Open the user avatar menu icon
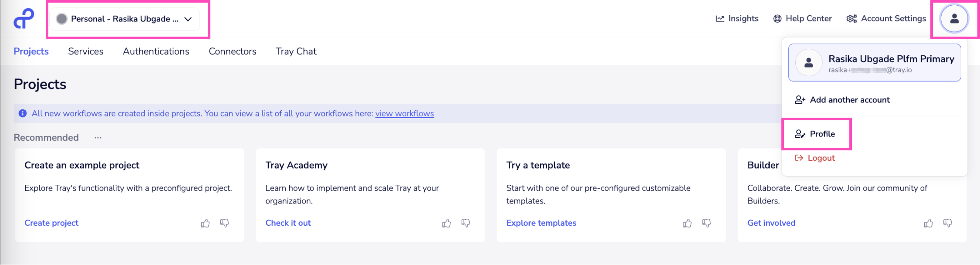Image resolution: width=980 pixels, height=265 pixels. tap(954, 19)
